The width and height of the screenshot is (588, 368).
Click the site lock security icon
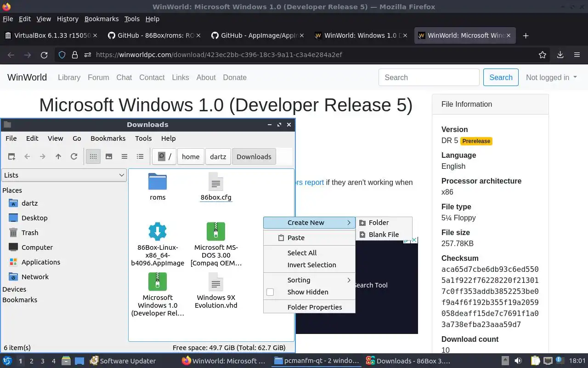tap(75, 55)
